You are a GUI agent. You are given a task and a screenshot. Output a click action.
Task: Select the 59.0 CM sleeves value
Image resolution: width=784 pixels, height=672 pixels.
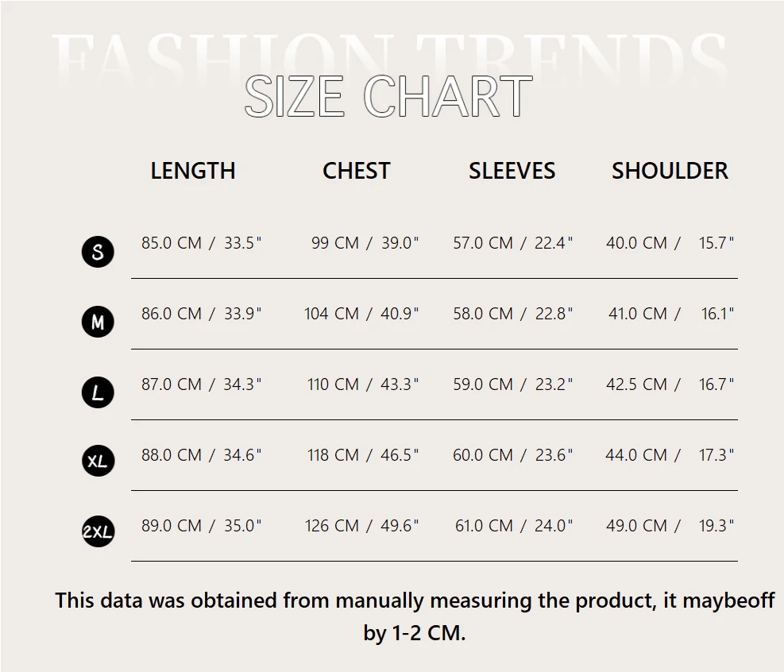[483, 384]
